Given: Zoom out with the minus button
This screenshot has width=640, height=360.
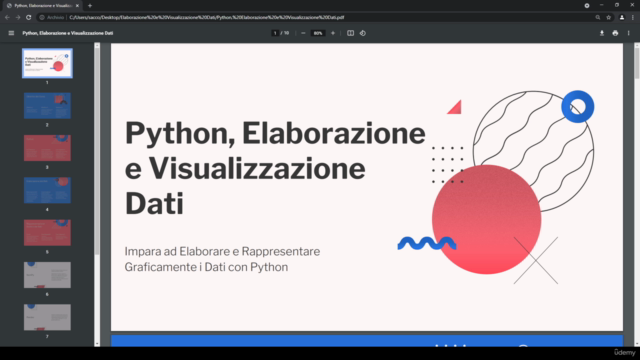Looking at the screenshot, I should [x=303, y=33].
